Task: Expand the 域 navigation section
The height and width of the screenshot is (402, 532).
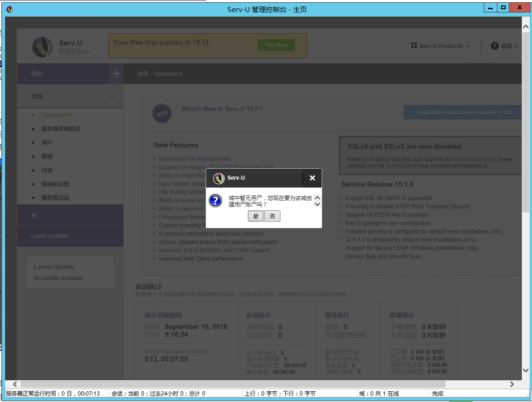Action: (70, 215)
